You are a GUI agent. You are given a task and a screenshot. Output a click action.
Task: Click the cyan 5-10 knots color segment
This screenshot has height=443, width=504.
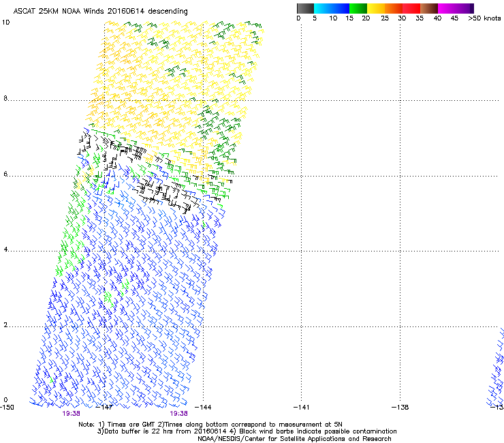(x=322, y=8)
